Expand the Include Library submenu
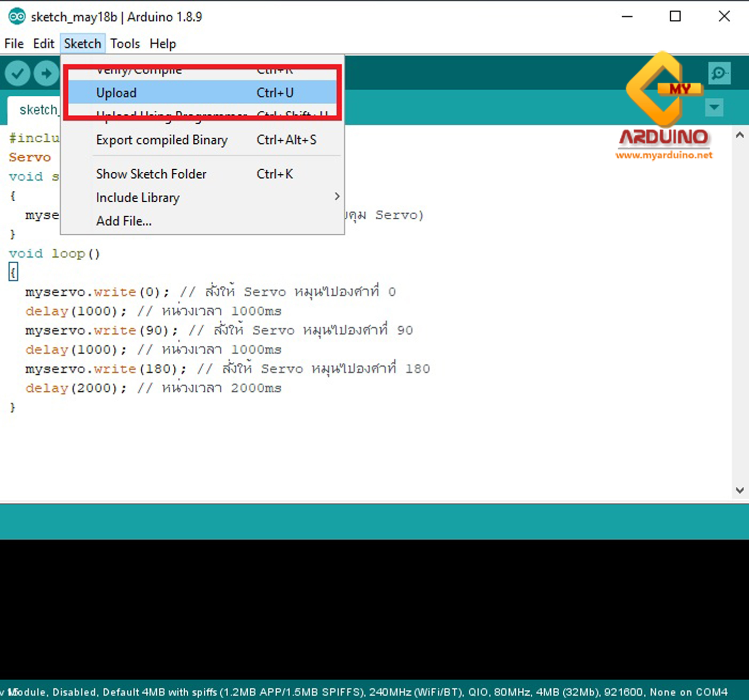749x700 pixels. 137,197
